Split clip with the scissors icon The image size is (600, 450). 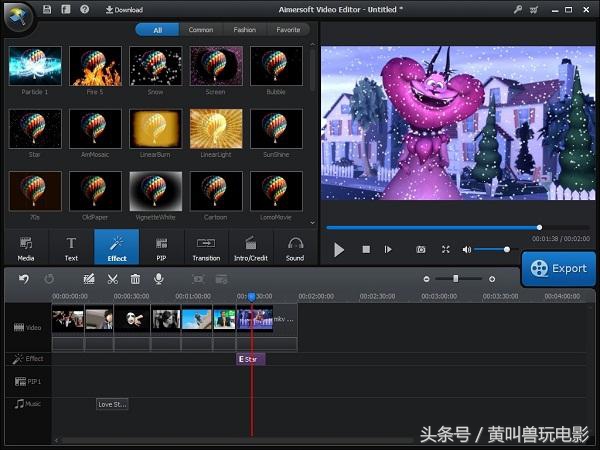[112, 279]
